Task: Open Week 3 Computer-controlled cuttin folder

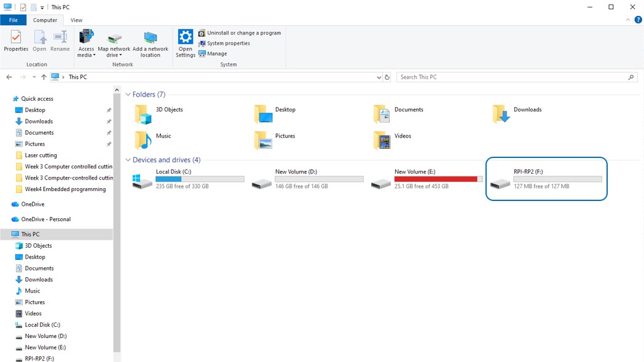Action: click(69, 178)
